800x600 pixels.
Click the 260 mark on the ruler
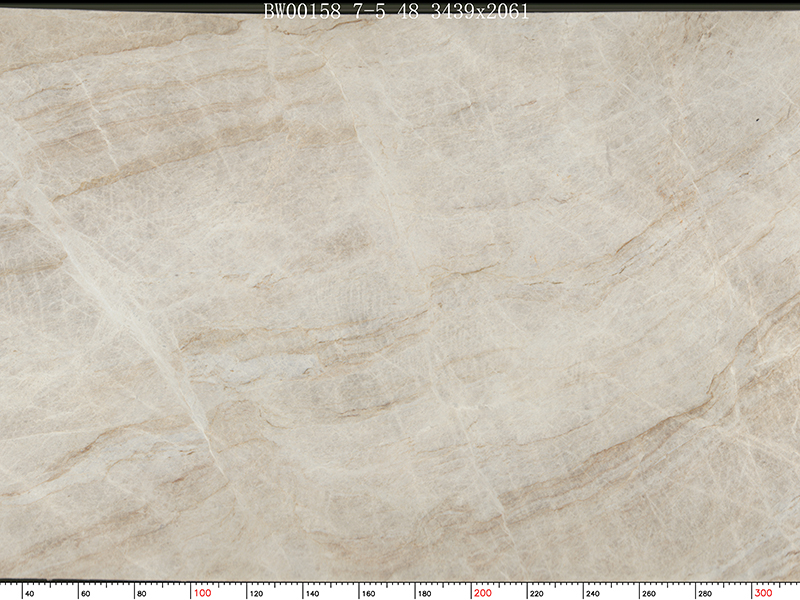tap(651, 593)
